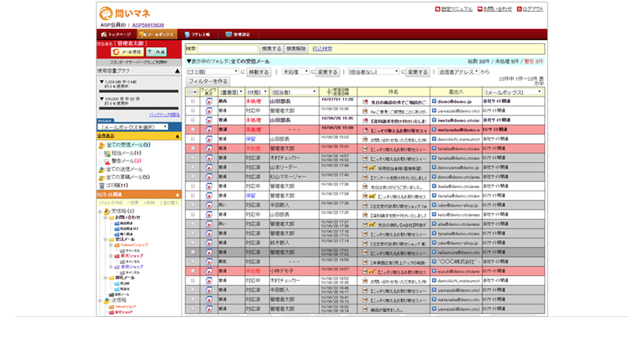Open the メールボックス tab
644x361 pixels.
point(156,35)
